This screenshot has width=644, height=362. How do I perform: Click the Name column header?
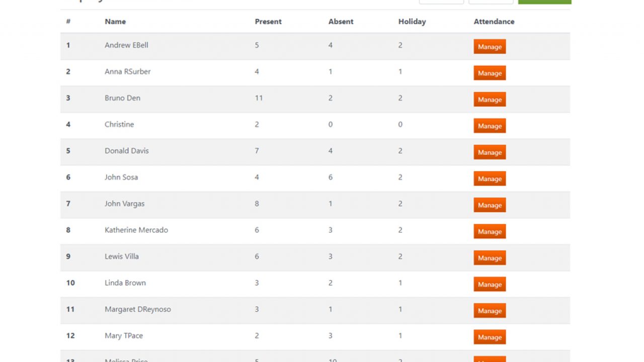(x=115, y=22)
